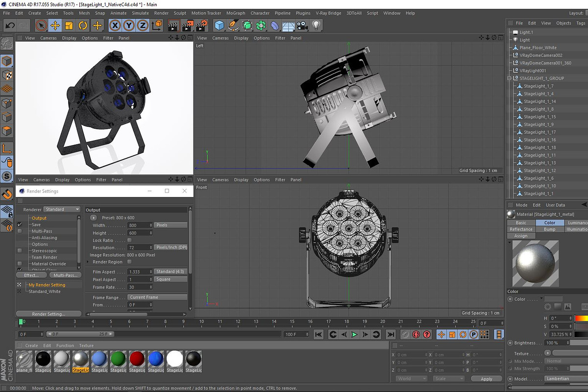The height and width of the screenshot is (392, 588).
Task: Select the Live Selection tool
Action: coord(41,25)
